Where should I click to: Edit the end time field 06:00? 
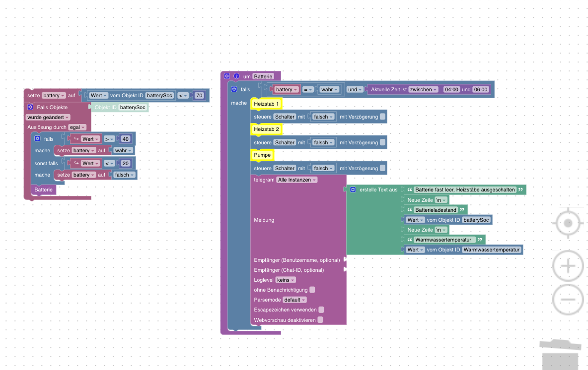coord(481,89)
